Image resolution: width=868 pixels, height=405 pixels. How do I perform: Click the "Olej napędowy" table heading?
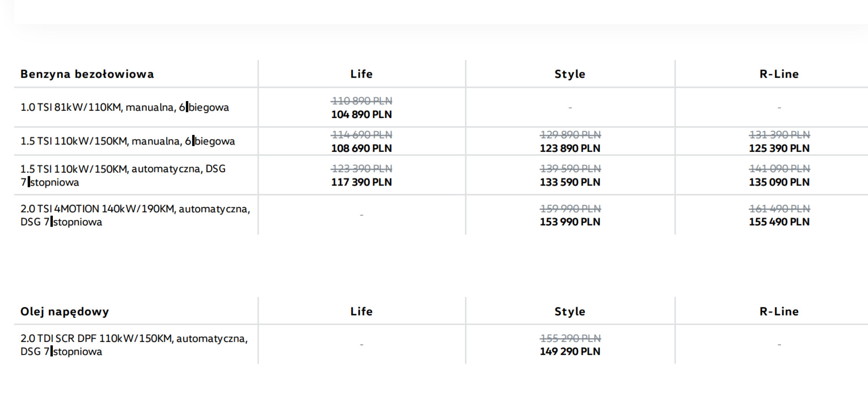(x=65, y=311)
